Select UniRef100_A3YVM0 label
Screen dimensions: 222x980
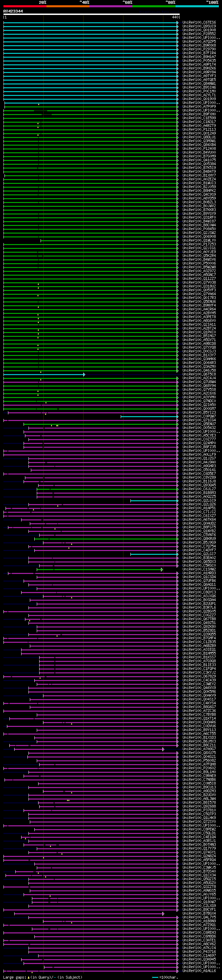(x=199, y=397)
